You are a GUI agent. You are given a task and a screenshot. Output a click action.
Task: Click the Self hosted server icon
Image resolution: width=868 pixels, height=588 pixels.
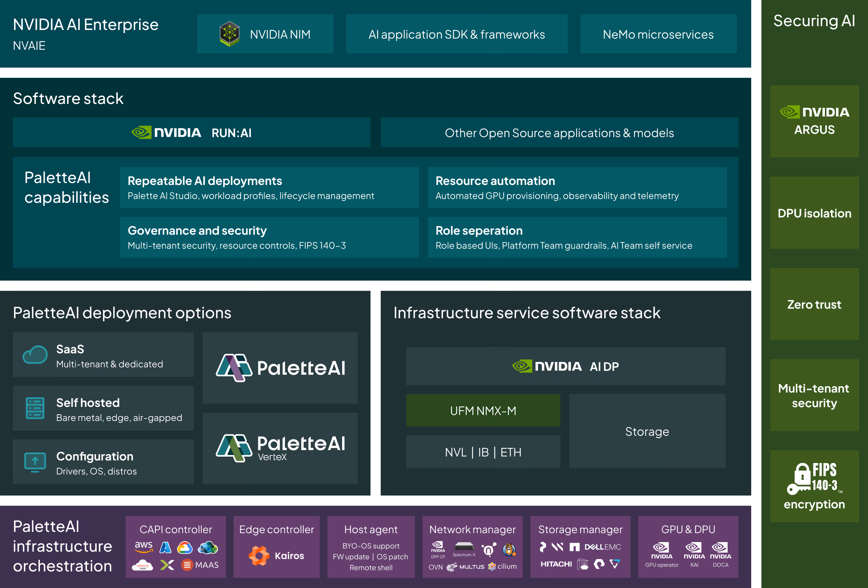click(35, 408)
